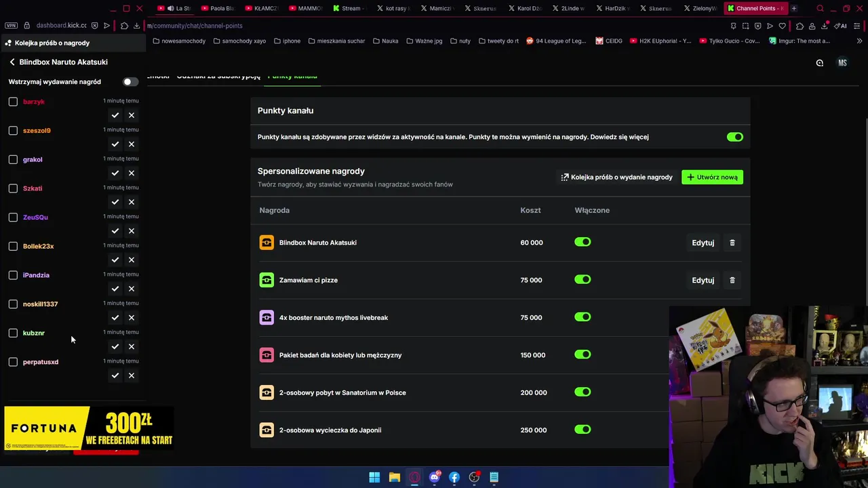Image resolution: width=868 pixels, height=488 pixels.
Task: Open the MS profile avatar menu
Action: click(842, 62)
